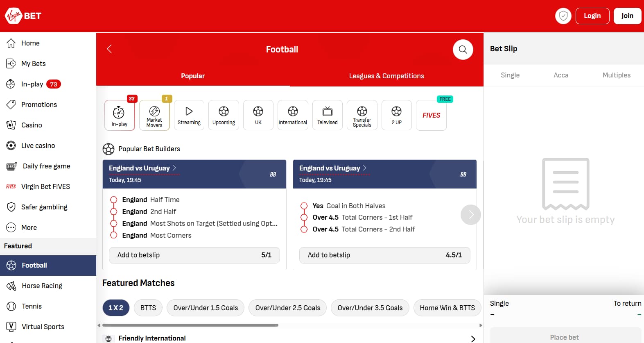Click the market filter horizontal scrollbar
This screenshot has height=343, width=644.
coord(190,325)
